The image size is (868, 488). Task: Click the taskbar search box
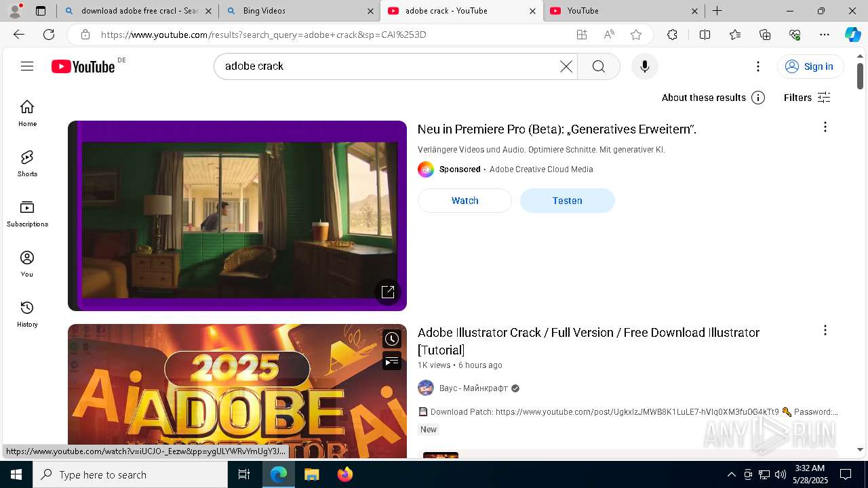[130, 474]
